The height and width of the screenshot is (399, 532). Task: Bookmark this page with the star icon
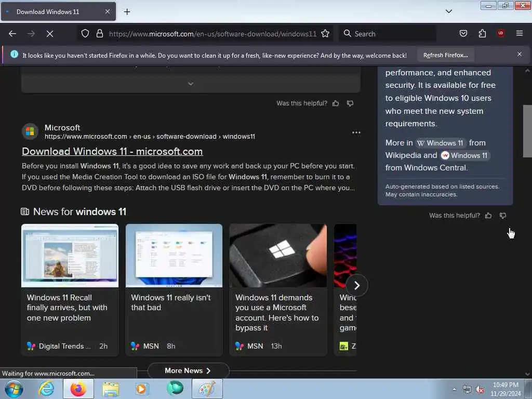(325, 33)
